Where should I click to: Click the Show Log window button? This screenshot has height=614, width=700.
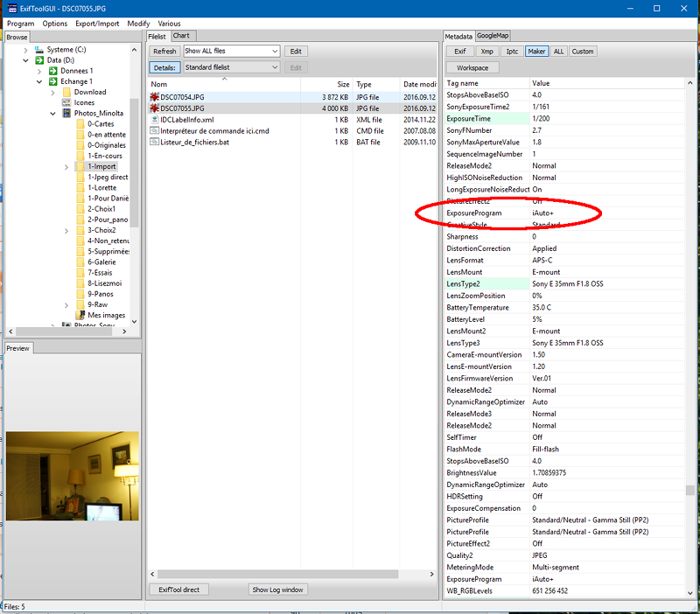tap(277, 590)
